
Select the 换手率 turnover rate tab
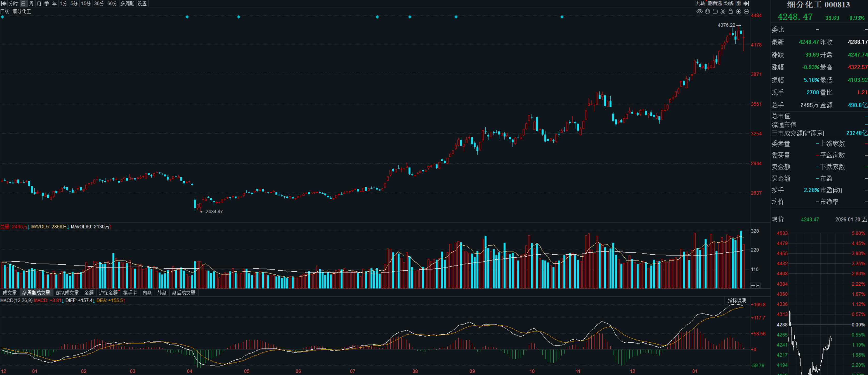pos(130,293)
